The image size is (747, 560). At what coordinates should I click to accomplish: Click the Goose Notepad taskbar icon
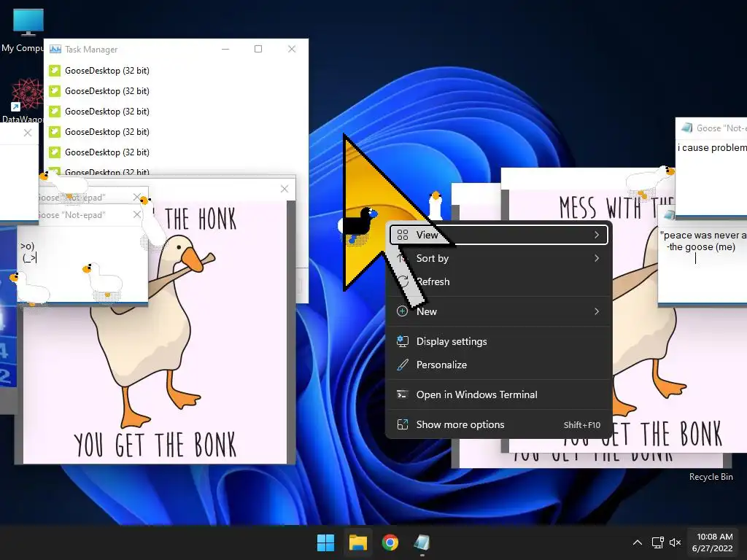point(422,542)
